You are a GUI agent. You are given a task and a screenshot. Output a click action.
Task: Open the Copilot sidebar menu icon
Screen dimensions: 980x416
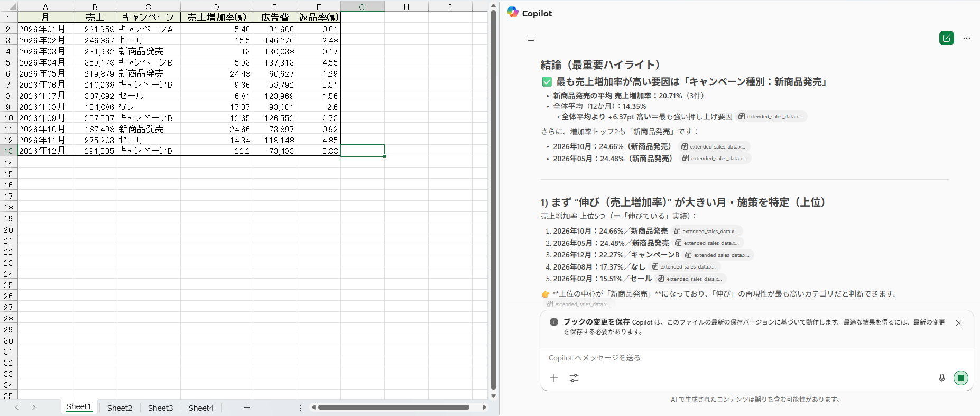pos(532,38)
